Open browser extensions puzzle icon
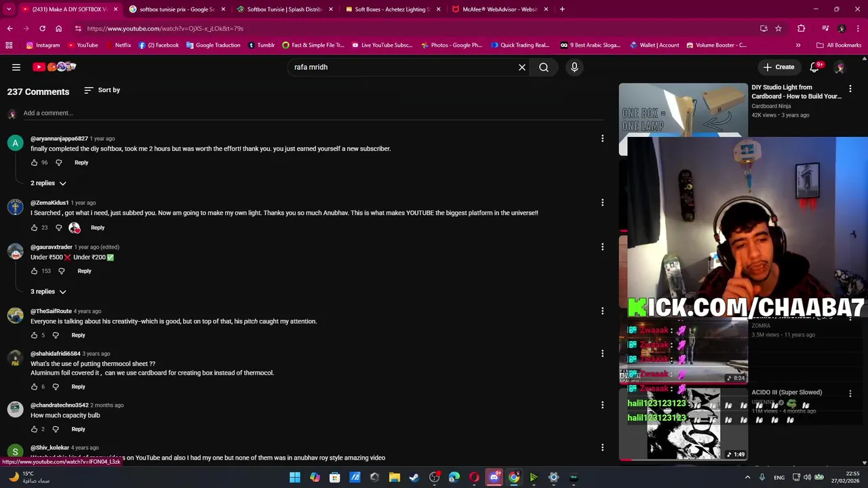Viewport: 868px width, 488px height. tap(802, 28)
